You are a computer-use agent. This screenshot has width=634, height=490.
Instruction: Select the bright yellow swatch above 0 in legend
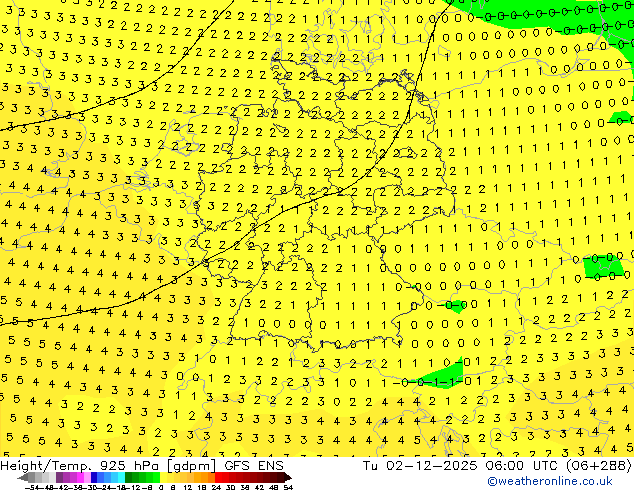click(163, 477)
